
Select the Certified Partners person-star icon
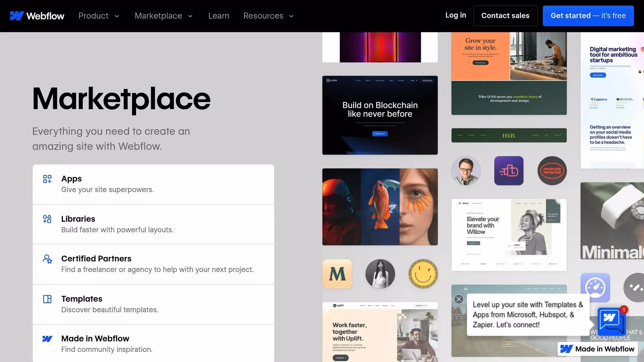tap(47, 259)
